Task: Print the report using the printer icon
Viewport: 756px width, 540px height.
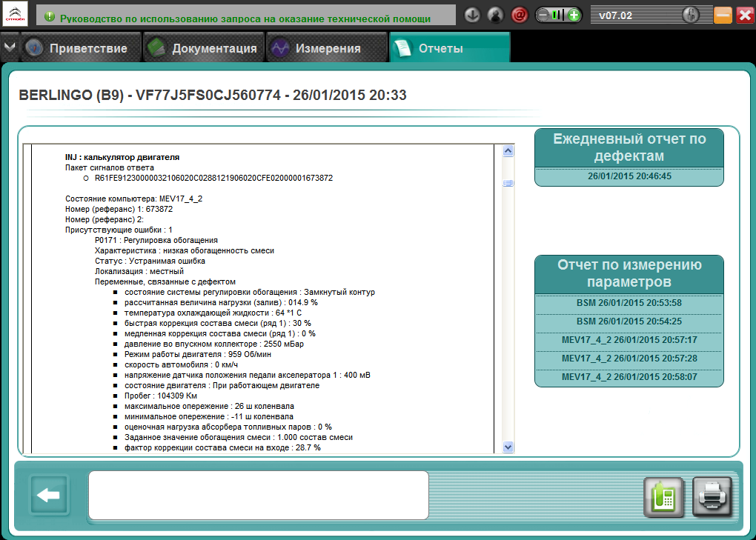Action: [x=712, y=497]
